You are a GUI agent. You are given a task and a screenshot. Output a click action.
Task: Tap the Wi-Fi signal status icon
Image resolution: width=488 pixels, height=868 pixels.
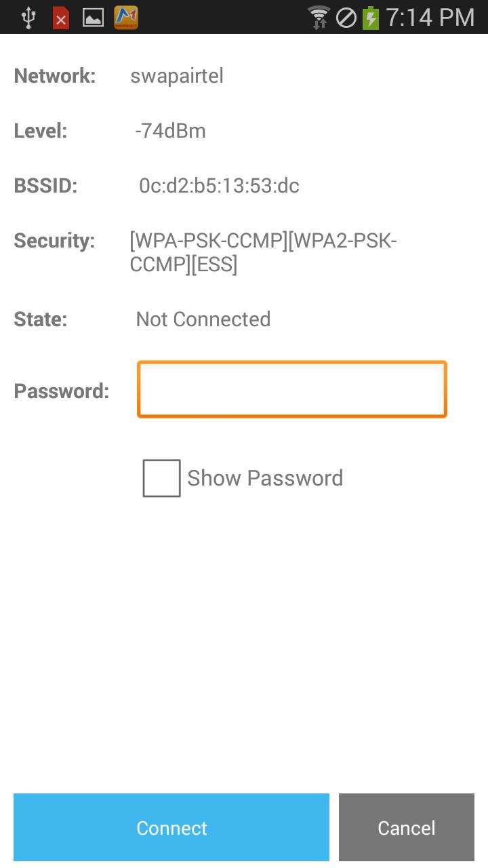click(x=318, y=18)
